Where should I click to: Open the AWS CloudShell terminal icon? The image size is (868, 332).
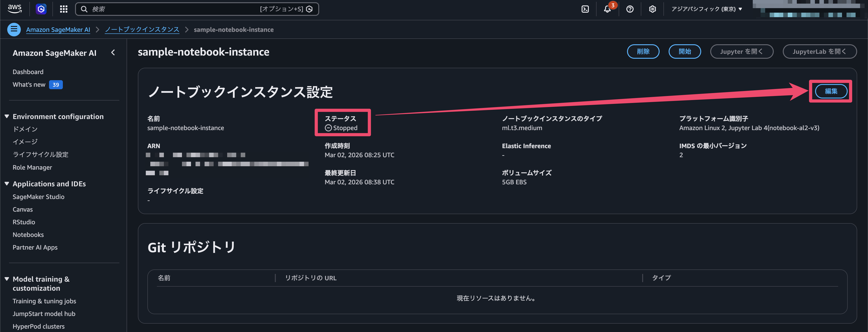[585, 9]
